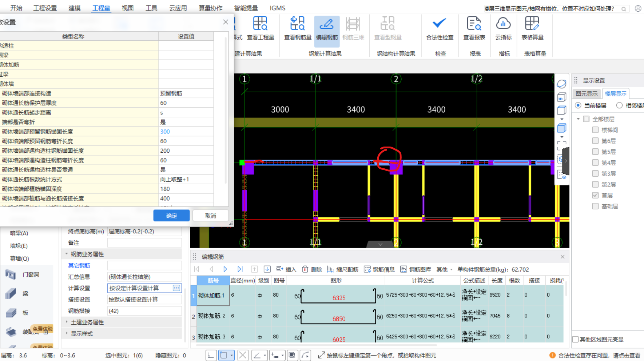This screenshot has height=361, width=644.
Task: Select 板 component category
Action: (25, 313)
